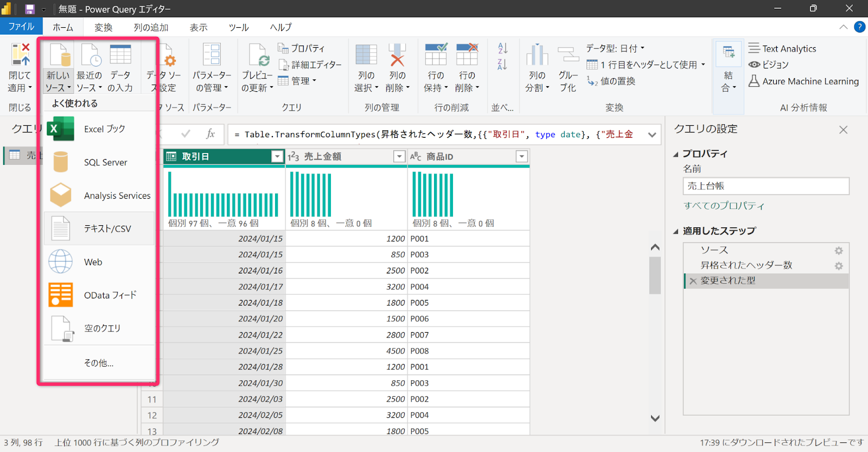Choose OData フィード from source menu
Viewport: 868px width, 452px height.
point(99,295)
